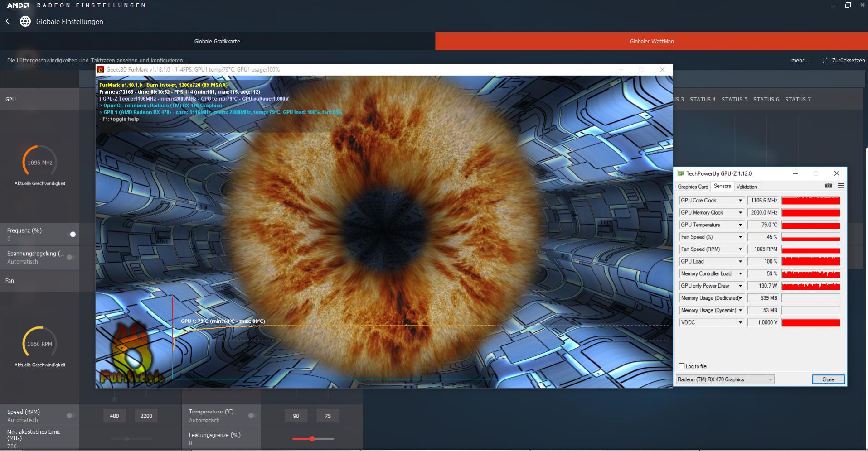Select the Sensors tab in GPU-Z
This screenshot has width=868, height=451.
click(x=722, y=186)
